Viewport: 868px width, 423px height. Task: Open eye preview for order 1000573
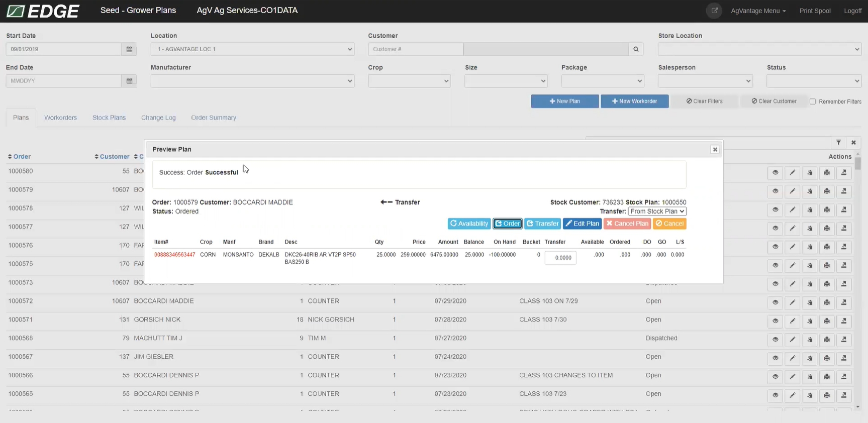775,284
